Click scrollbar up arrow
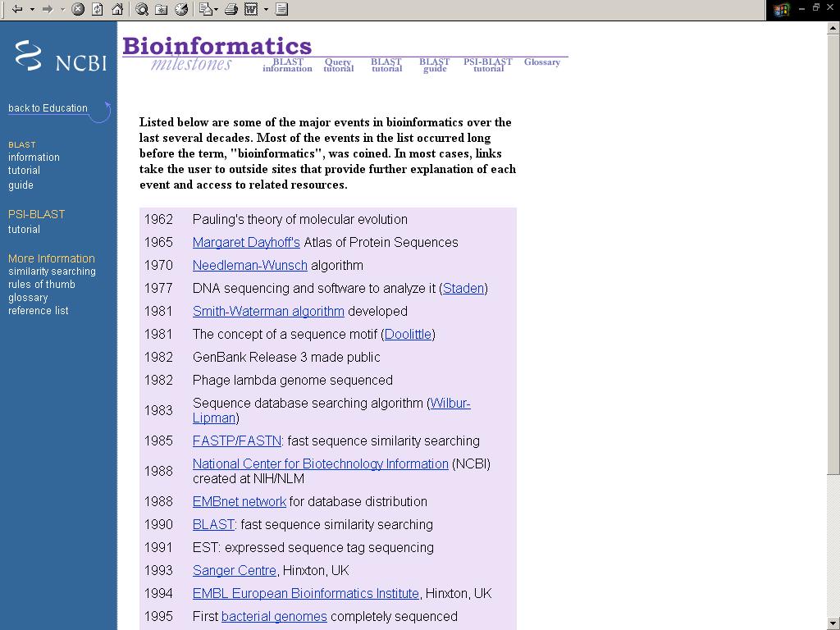 click(x=833, y=28)
